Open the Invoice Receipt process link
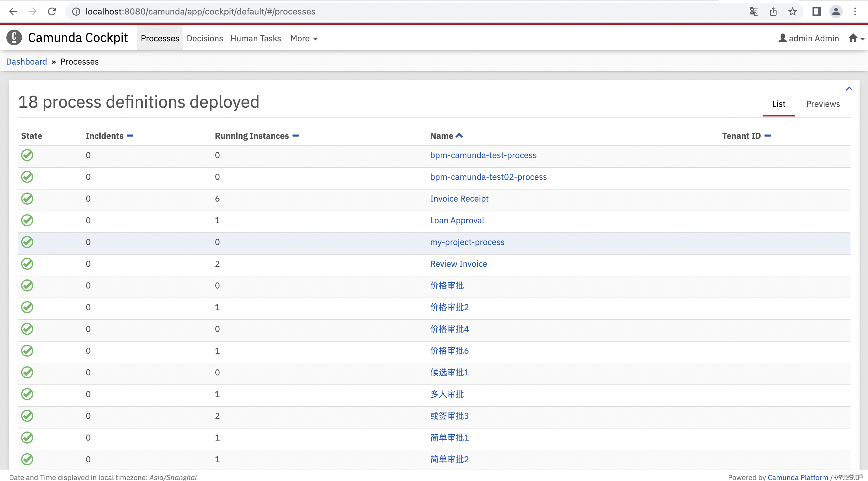Screen dimensions: 868x481 pos(459,199)
